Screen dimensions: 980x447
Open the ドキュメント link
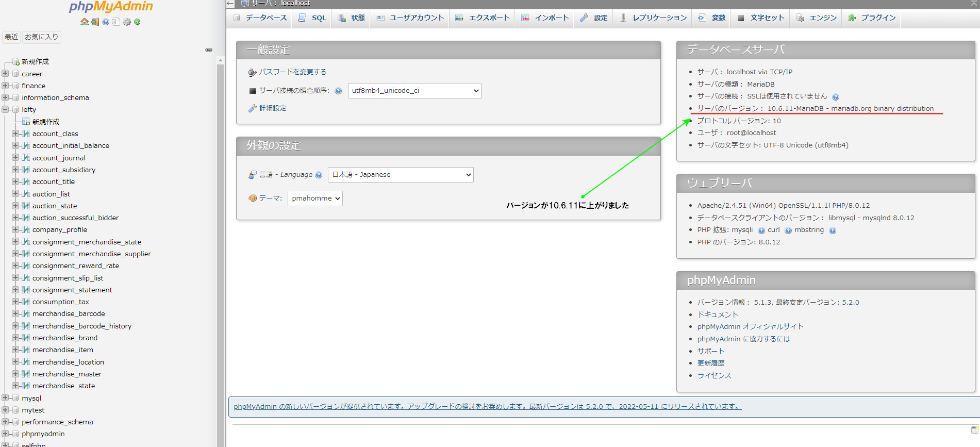pos(718,314)
